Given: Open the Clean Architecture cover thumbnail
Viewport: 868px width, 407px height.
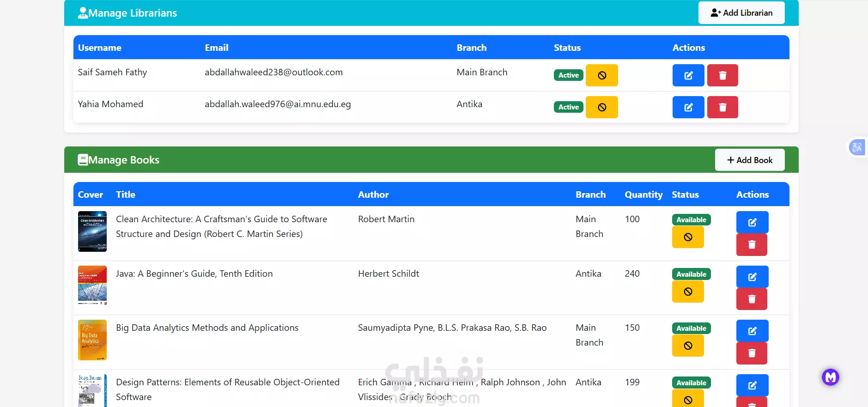Looking at the screenshot, I should point(92,231).
